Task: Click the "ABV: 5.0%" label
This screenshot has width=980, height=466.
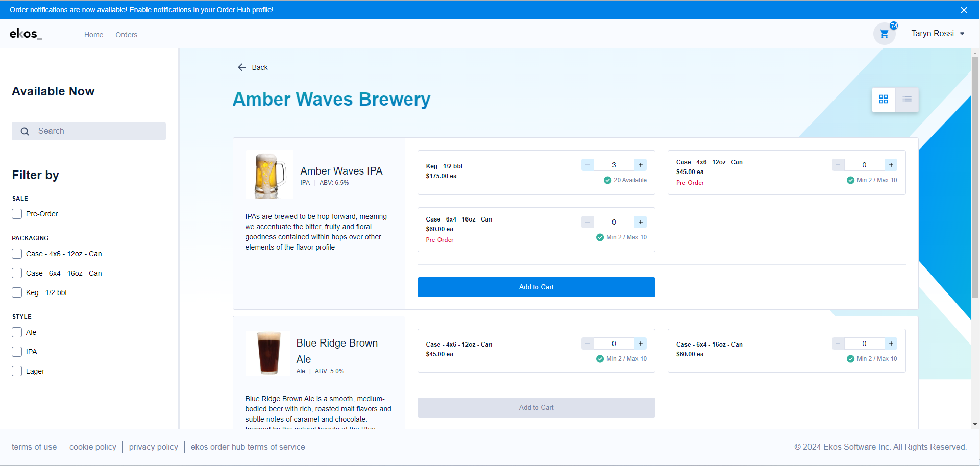Action: pos(330,371)
